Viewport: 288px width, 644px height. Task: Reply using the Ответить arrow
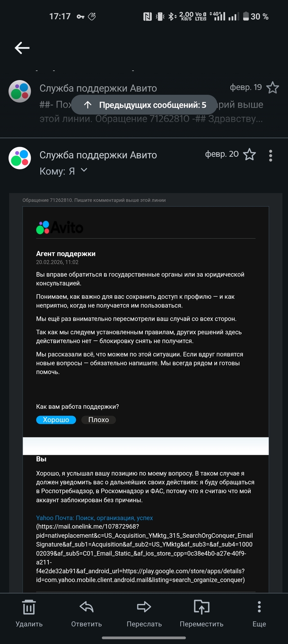pyautogui.click(x=86, y=613)
